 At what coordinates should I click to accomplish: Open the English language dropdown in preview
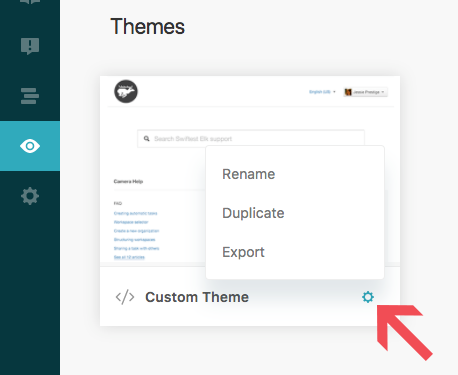[322, 92]
